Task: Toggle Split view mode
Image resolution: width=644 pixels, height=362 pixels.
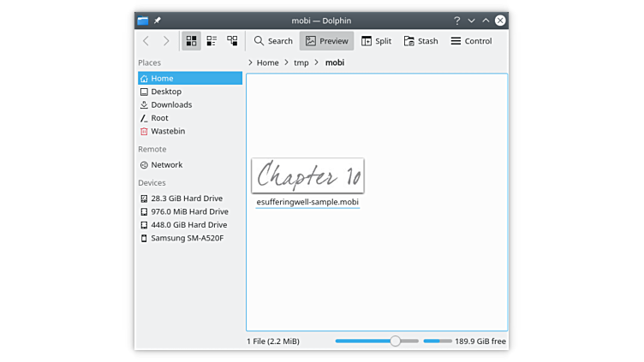Action: pyautogui.click(x=376, y=41)
